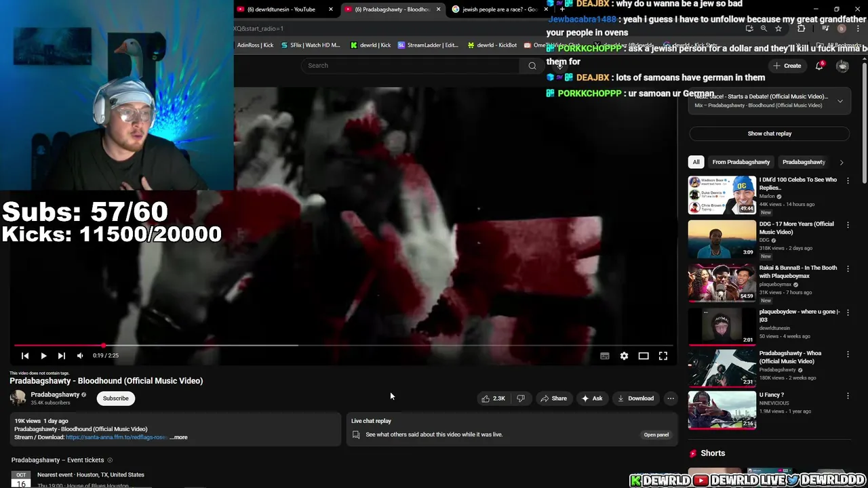Close the Pradabagshawty Bloodhound tab
Viewport: 868px width, 488px height.
[x=438, y=9]
